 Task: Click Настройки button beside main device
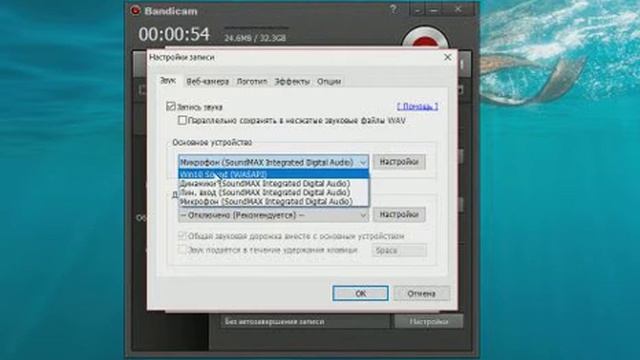[399, 162]
